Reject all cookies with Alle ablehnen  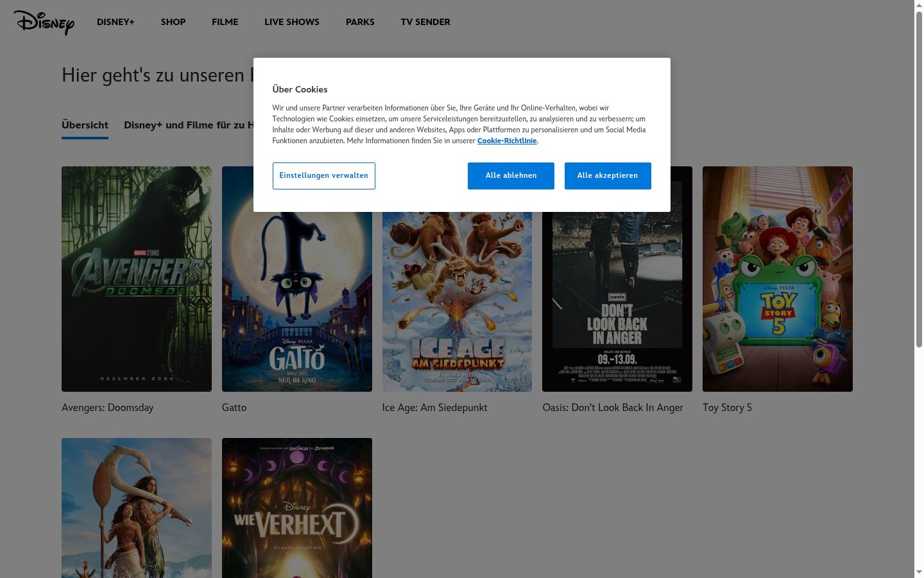point(511,176)
